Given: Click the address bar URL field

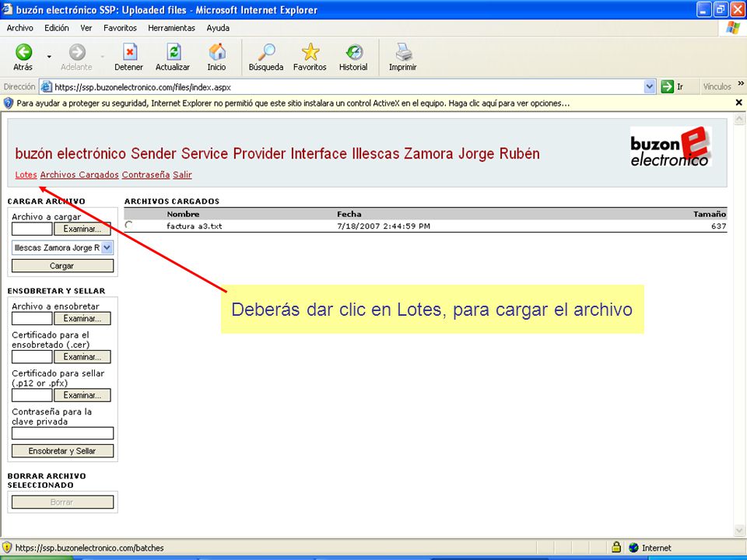Looking at the screenshot, I should [x=348, y=87].
